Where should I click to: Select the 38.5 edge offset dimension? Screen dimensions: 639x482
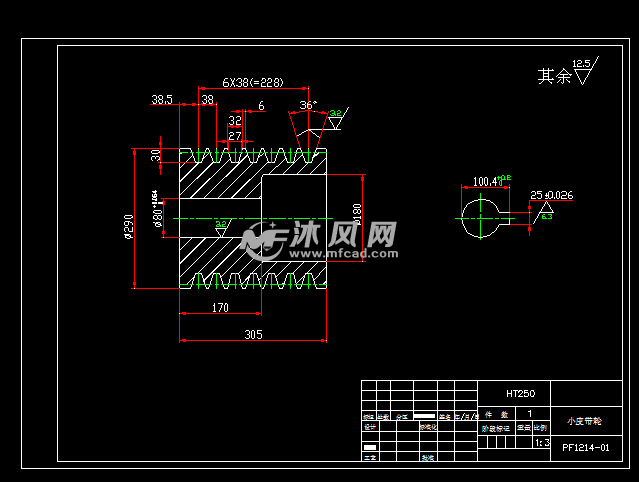[162, 100]
